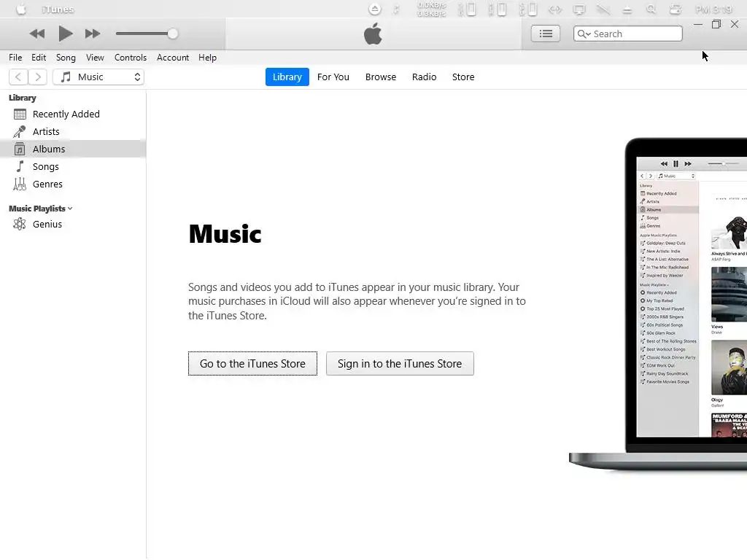Click the clock showing PM 3:19
Viewport: 747px width, 560px height.
coord(713,9)
